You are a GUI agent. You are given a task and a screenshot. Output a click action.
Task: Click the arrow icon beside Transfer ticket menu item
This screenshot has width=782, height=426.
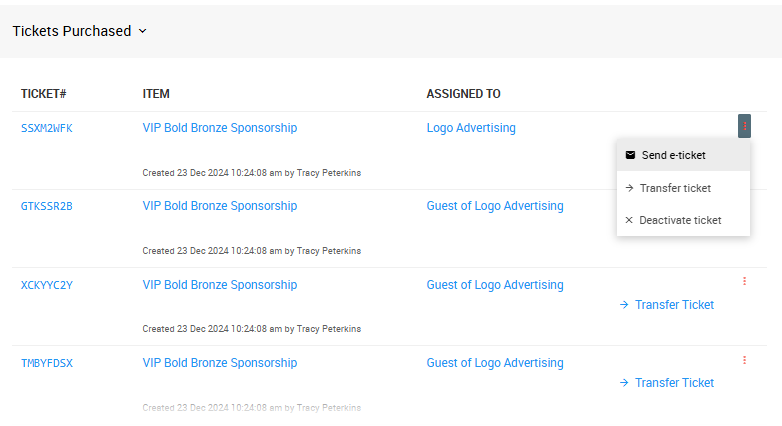click(x=629, y=188)
